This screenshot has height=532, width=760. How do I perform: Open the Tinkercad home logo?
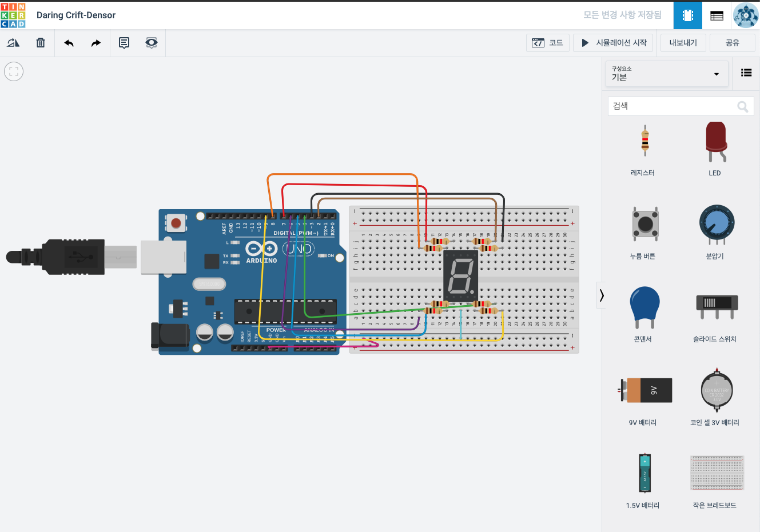[x=13, y=15]
